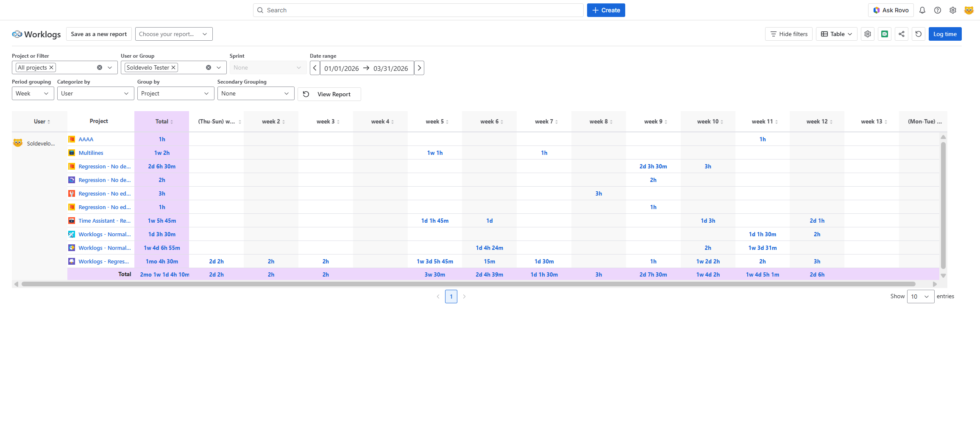The image size is (980, 442).
Task: Go to the next page of results
Action: (x=465, y=297)
